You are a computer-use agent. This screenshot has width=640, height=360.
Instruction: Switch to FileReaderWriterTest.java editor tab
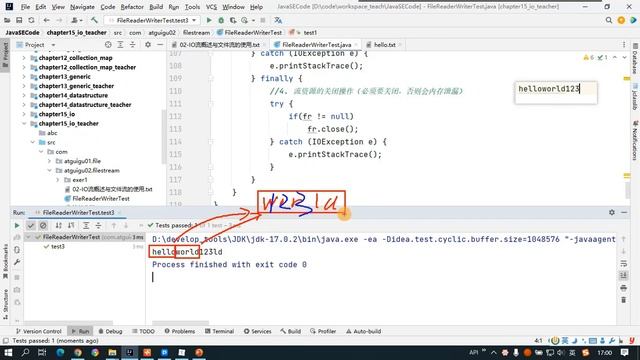(316, 44)
